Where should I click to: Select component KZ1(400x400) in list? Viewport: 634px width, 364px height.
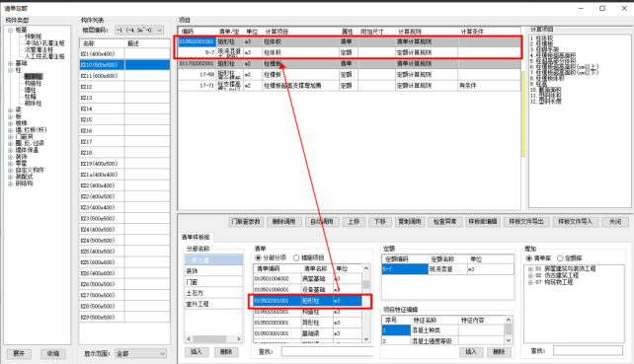tap(124, 53)
